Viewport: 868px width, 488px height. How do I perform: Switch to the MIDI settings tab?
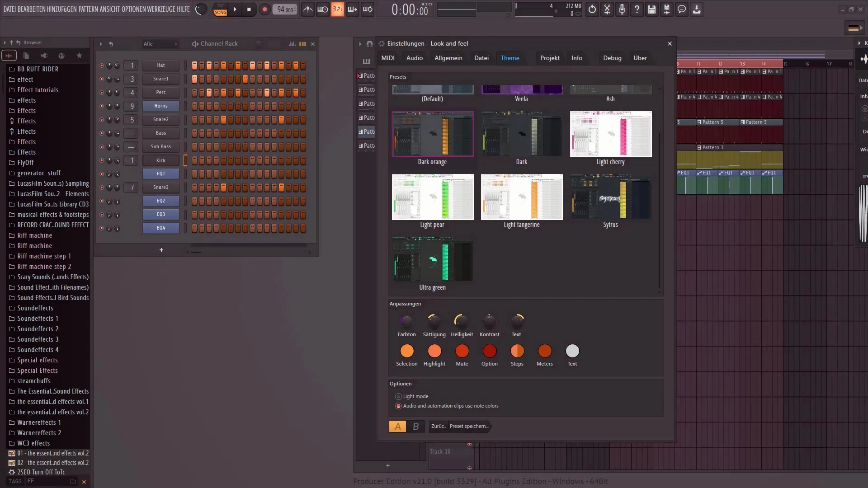(389, 58)
